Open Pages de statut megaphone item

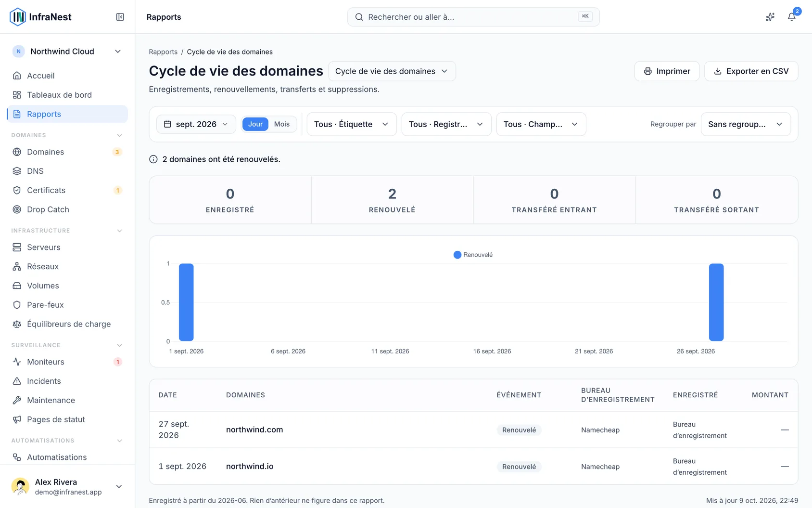coord(67,419)
